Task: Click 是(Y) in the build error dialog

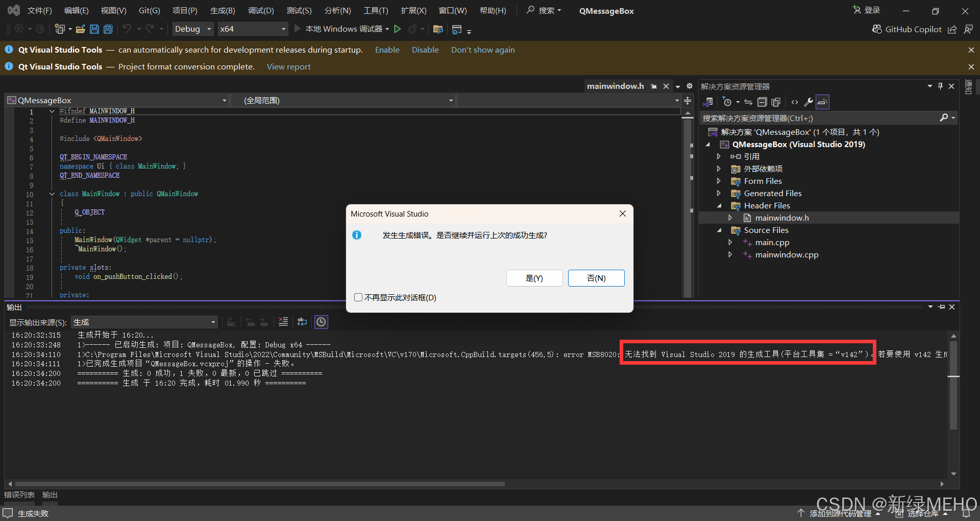Action: (x=534, y=278)
